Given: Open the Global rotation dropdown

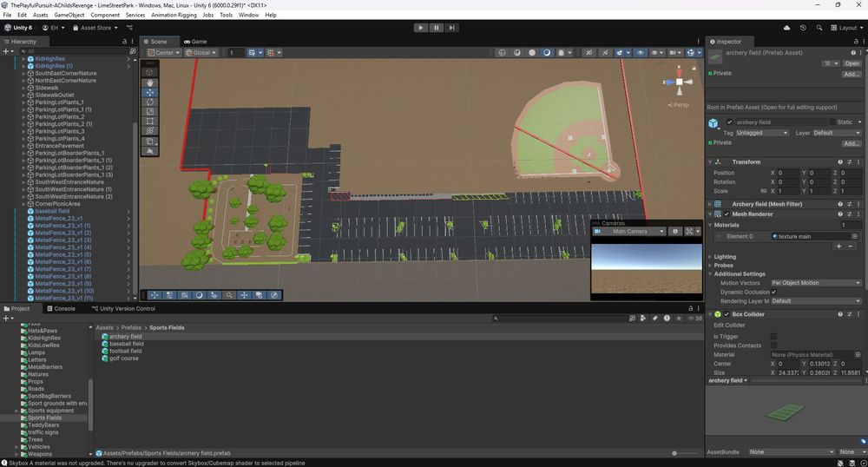Looking at the screenshot, I should click(x=201, y=53).
